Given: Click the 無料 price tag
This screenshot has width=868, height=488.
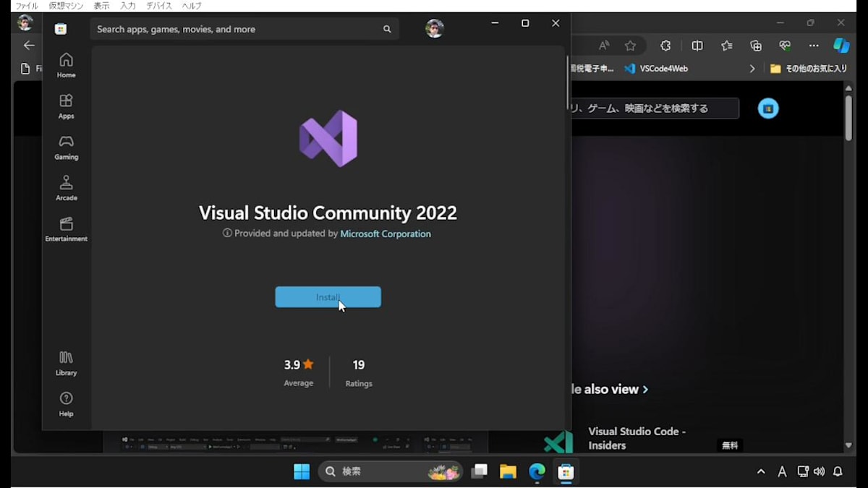Looking at the screenshot, I should click(x=730, y=445).
